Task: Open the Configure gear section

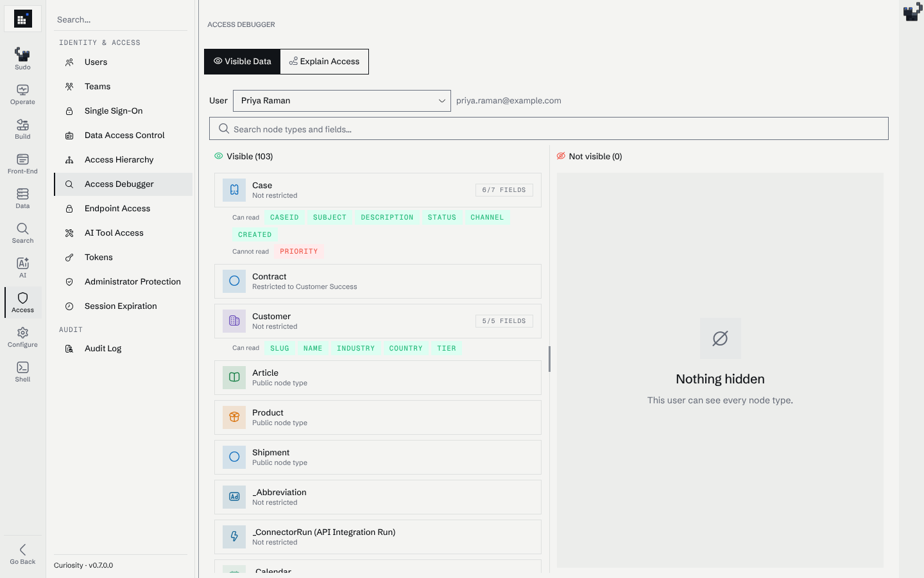Action: click(x=22, y=337)
